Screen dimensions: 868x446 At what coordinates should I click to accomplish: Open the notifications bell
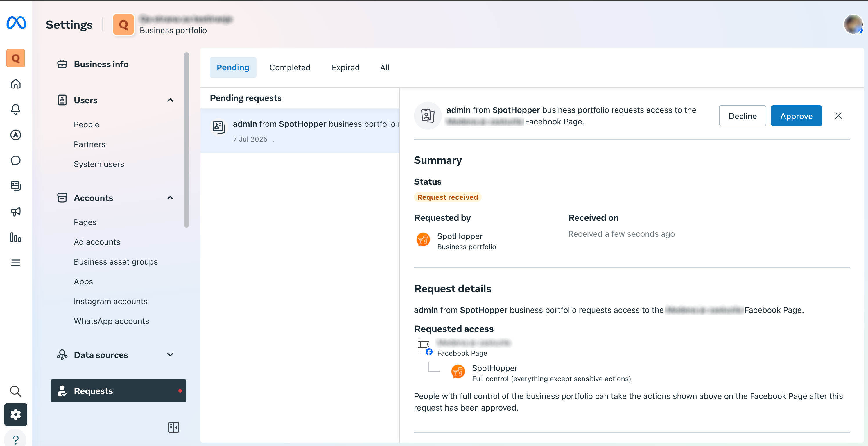tap(15, 109)
